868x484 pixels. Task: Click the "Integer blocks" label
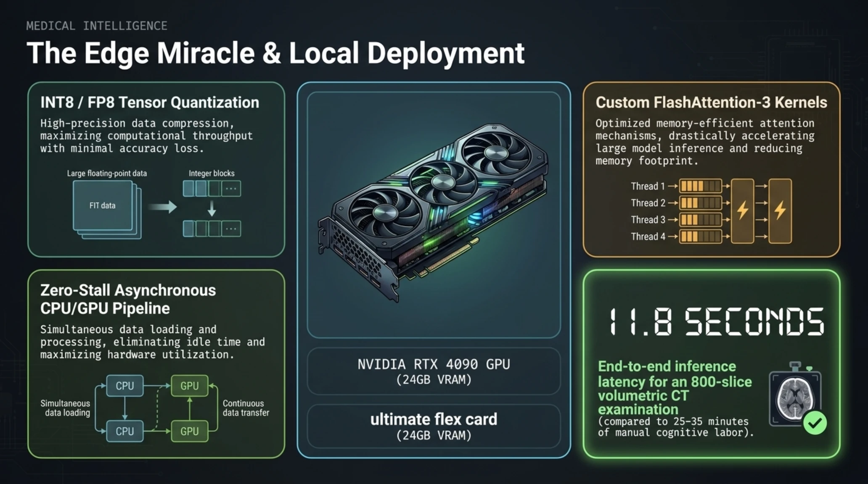pyautogui.click(x=212, y=173)
